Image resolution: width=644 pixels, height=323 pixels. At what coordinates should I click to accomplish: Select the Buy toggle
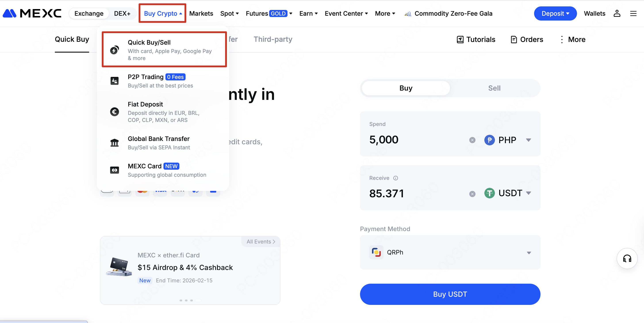[x=406, y=88]
